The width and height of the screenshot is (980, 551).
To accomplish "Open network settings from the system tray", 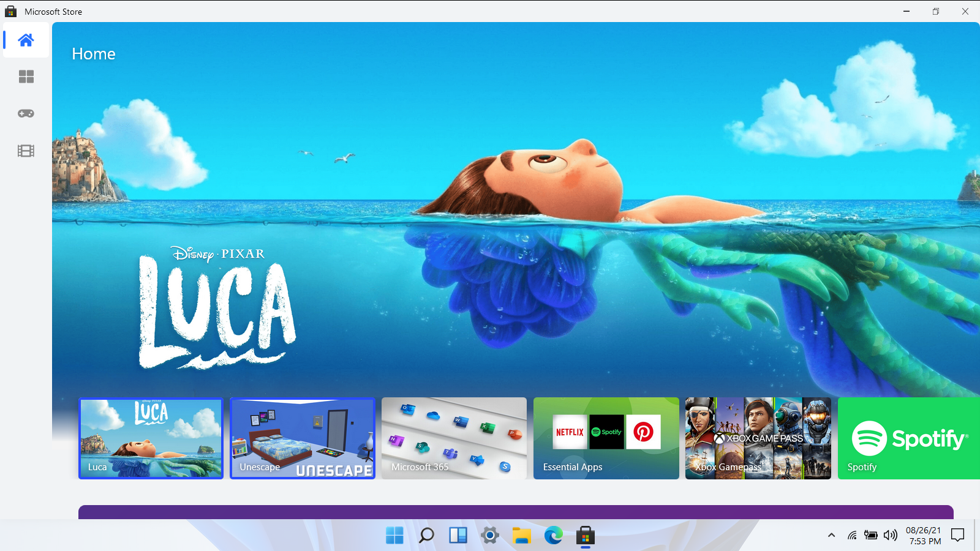I will click(852, 535).
